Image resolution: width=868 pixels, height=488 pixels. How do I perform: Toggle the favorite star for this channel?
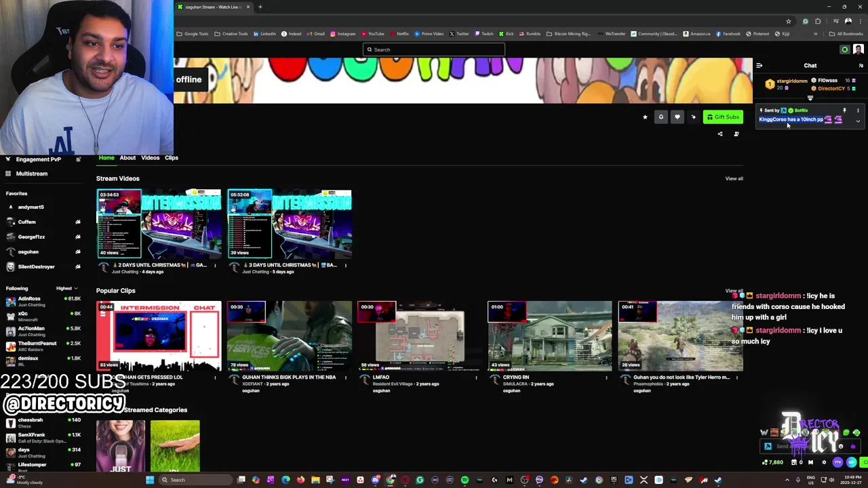tap(645, 117)
